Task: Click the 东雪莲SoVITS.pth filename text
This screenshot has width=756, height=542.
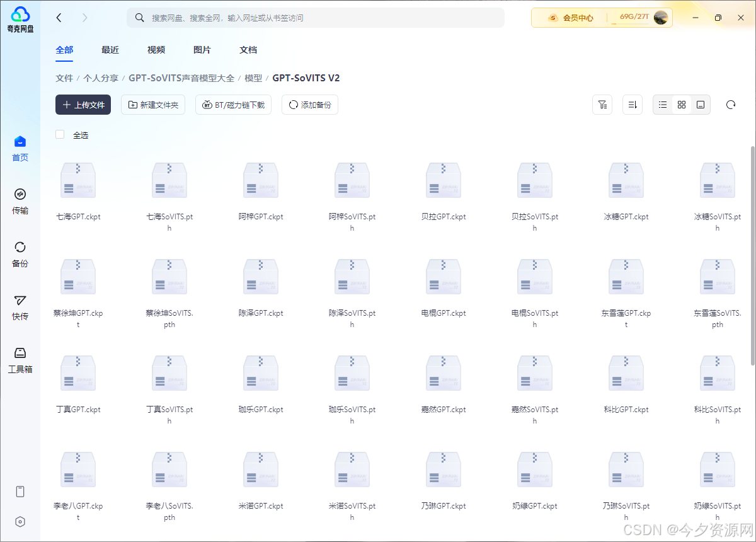Action: (718, 318)
